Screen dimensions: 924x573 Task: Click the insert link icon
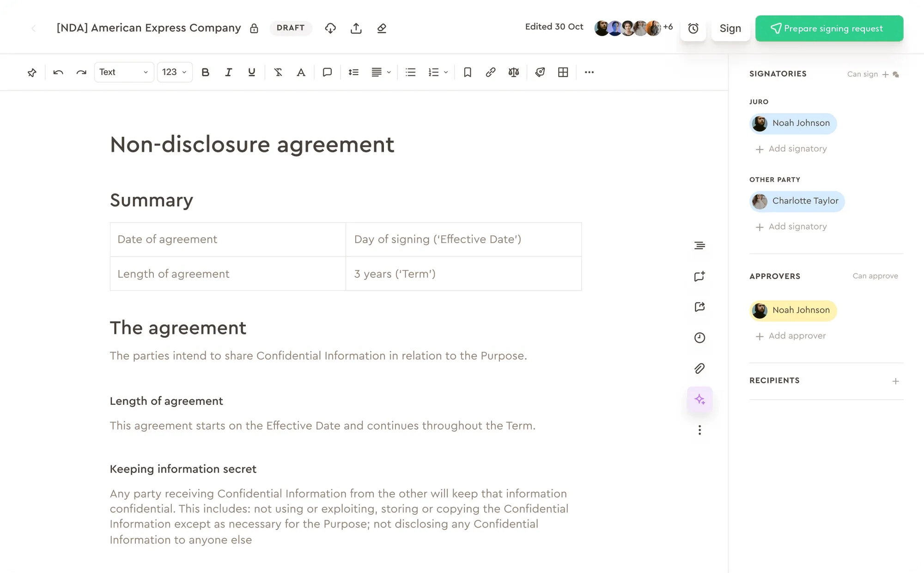(491, 72)
